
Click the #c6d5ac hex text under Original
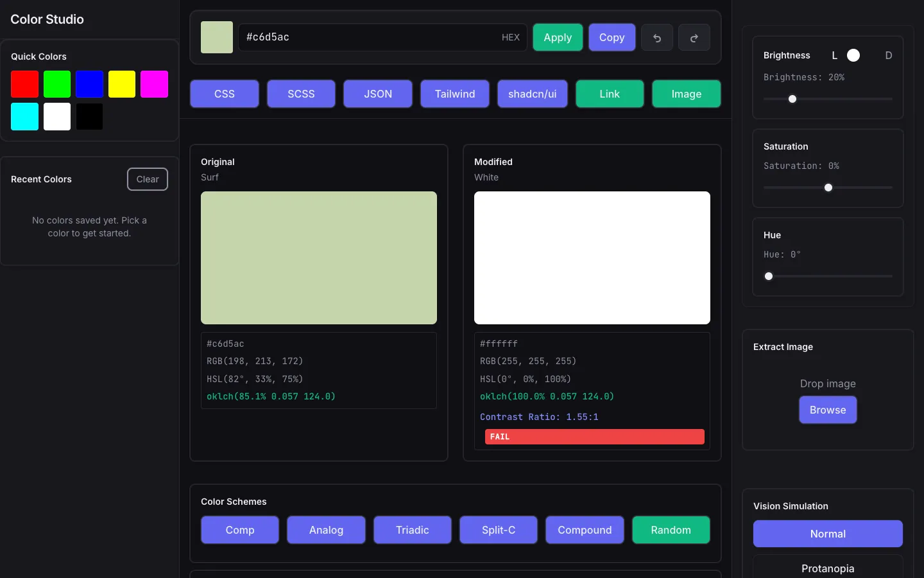(x=225, y=344)
